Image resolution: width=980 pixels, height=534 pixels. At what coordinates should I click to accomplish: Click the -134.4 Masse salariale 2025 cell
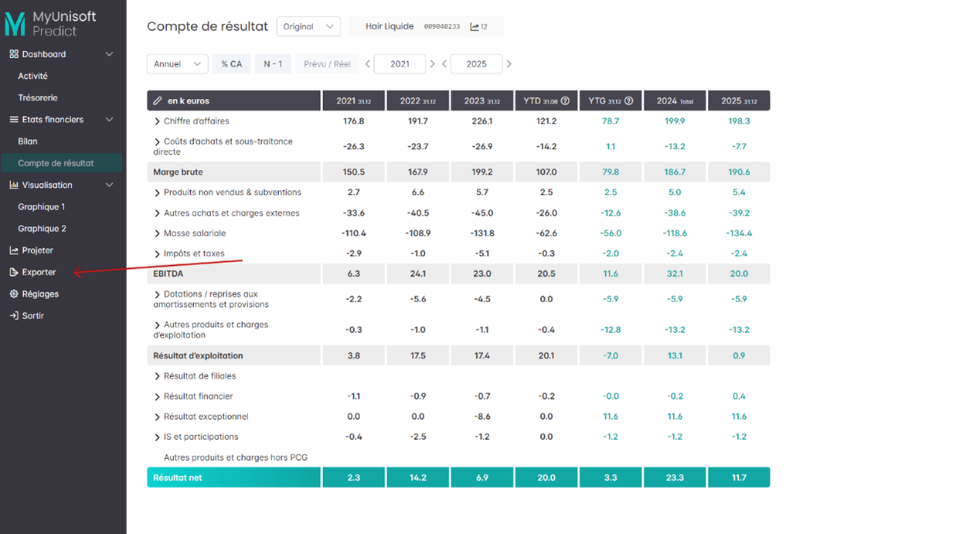(x=739, y=233)
